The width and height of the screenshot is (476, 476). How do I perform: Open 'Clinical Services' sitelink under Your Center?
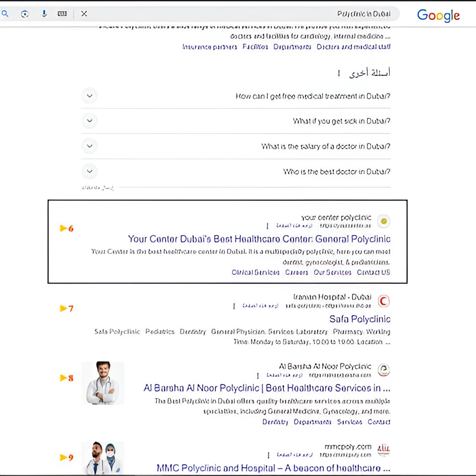tap(255, 272)
